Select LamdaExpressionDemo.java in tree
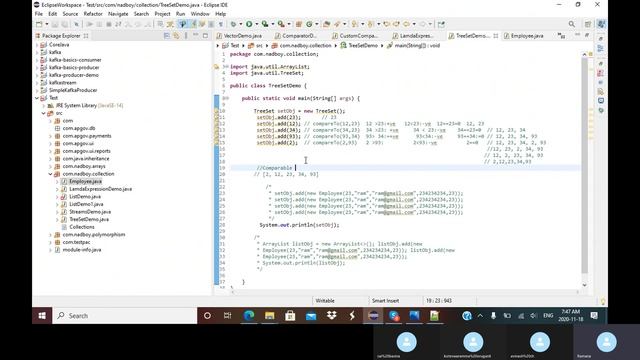640x360 pixels. (x=100, y=189)
